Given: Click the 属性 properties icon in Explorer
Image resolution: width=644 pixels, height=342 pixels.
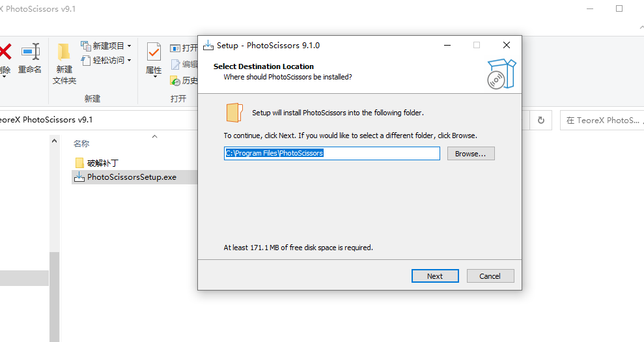Looking at the screenshot, I should (x=154, y=53).
